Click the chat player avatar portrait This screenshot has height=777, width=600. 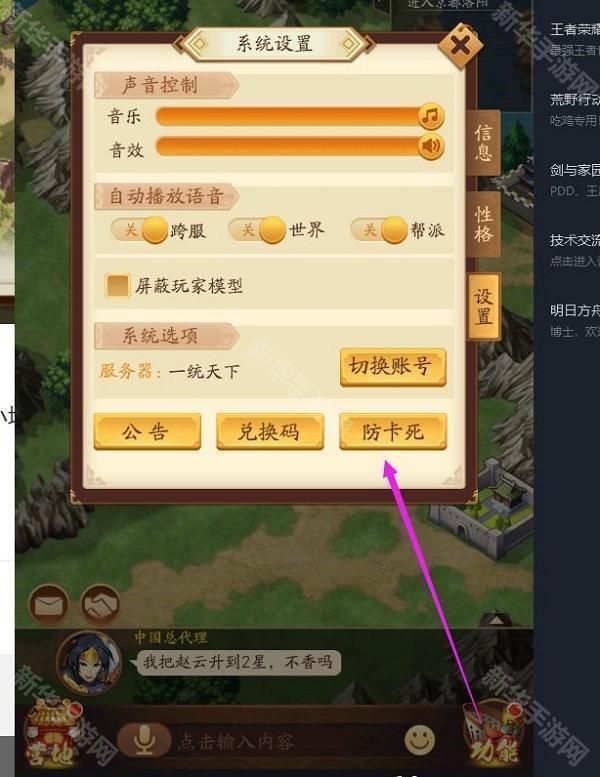coord(89,663)
